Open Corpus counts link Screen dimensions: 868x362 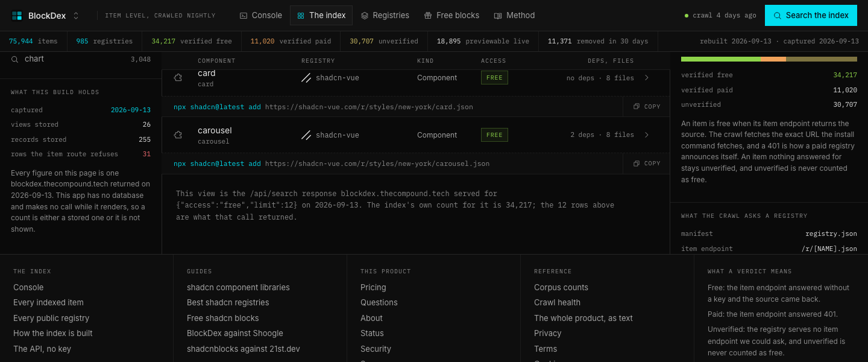click(x=561, y=288)
